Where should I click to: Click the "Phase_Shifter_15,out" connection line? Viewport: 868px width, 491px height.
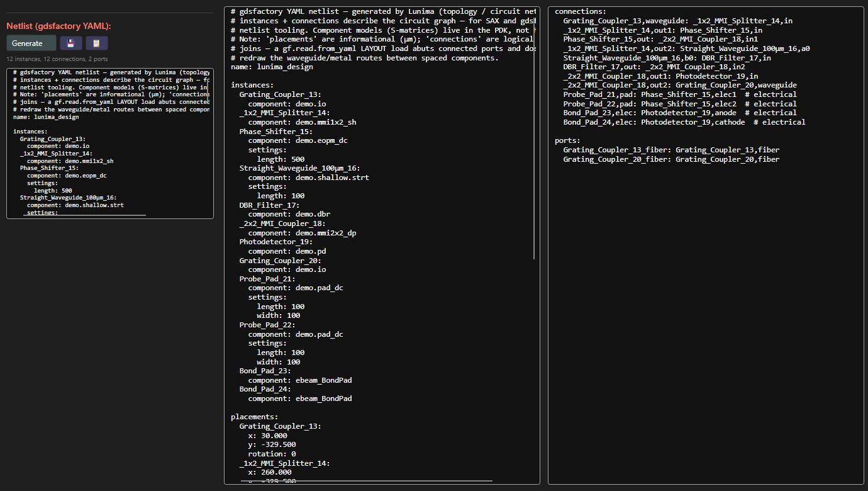pos(660,39)
